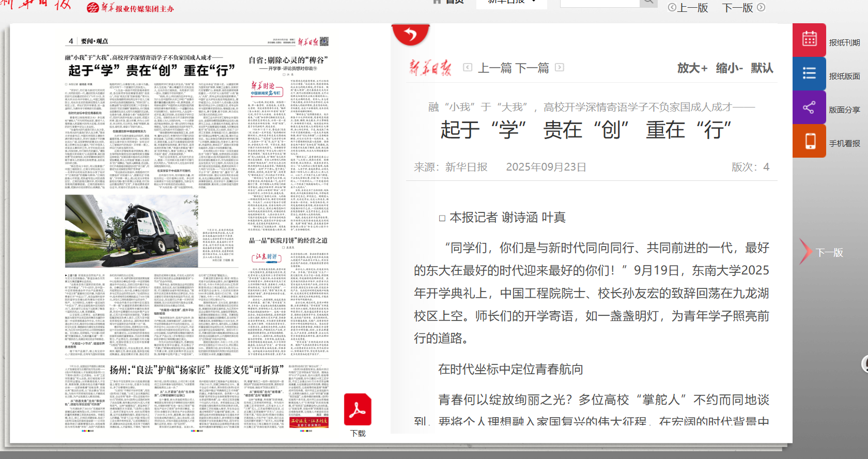Go to next page via top 下一版
Viewport: 868px width, 459px height.
tap(743, 7)
